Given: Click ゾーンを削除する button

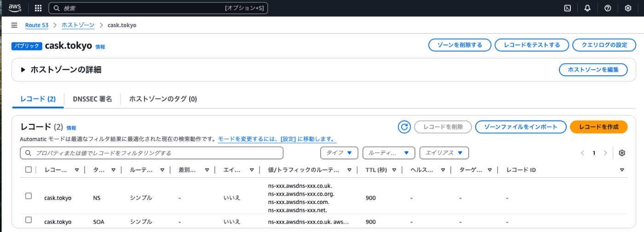Looking at the screenshot, I should pos(460,45).
